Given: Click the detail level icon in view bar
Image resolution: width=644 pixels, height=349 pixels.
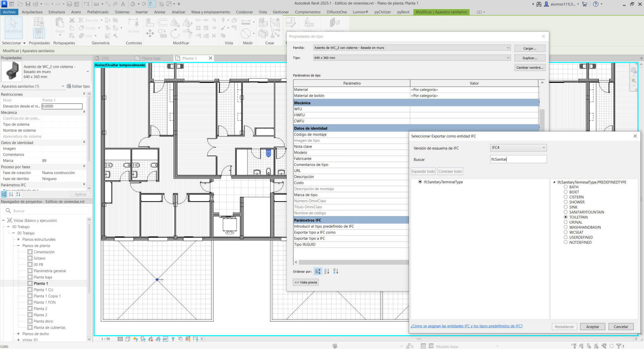Looking at the screenshot, I should [120, 339].
